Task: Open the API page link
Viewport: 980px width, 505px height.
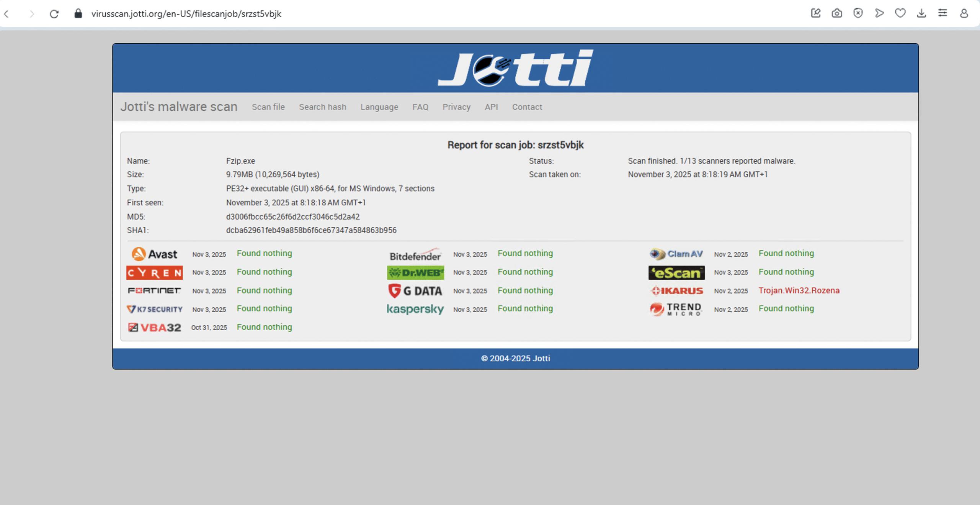Action: point(491,107)
